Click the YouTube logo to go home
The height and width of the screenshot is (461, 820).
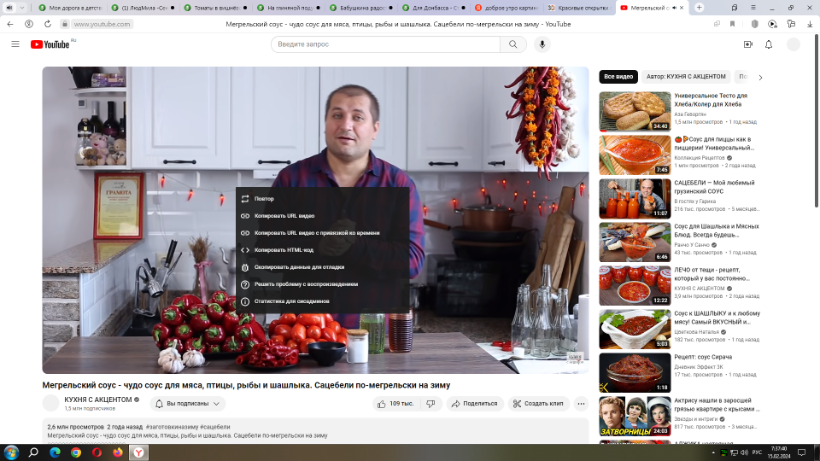coord(50,44)
